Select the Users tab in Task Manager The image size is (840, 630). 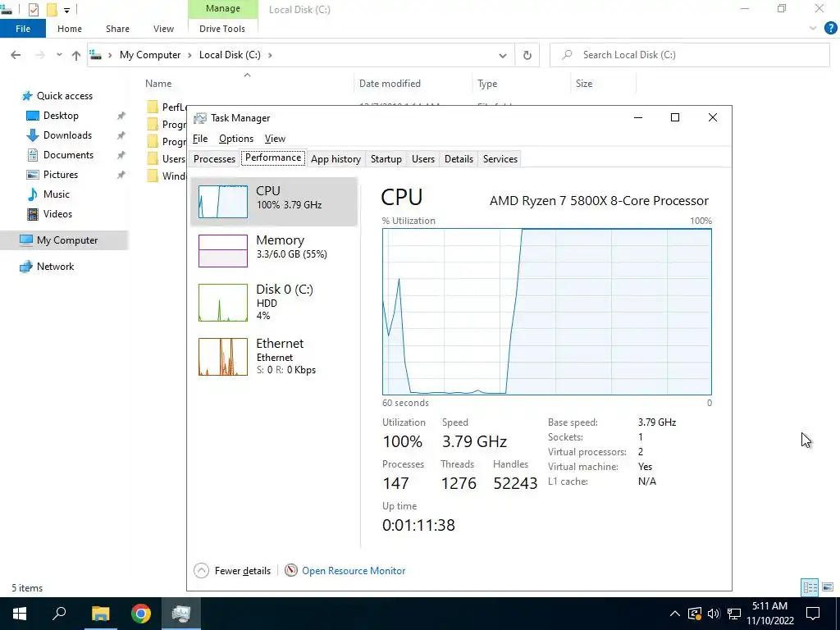point(422,159)
